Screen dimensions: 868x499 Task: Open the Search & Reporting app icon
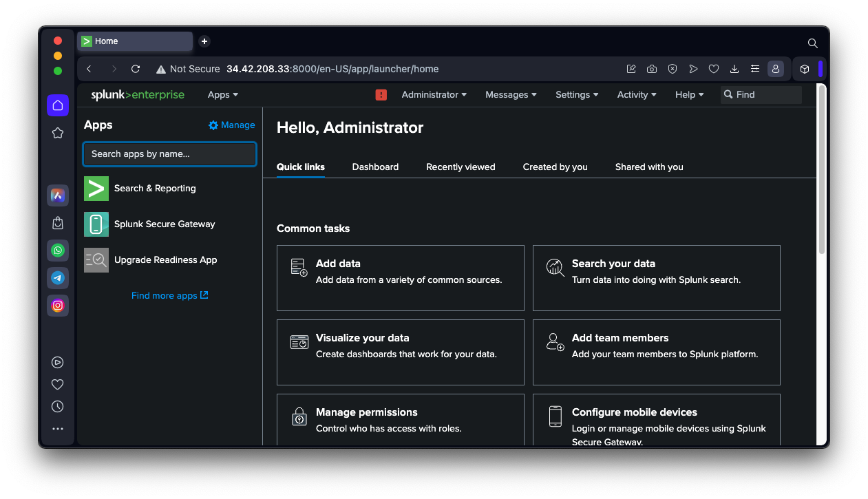coord(96,189)
